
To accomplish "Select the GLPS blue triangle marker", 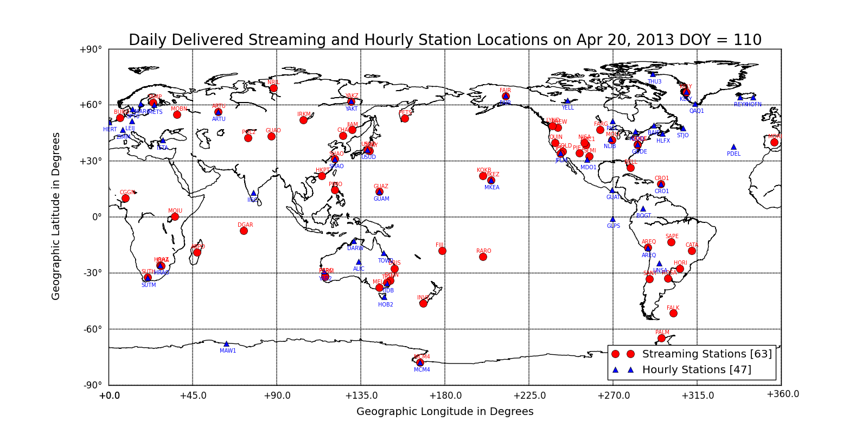I will [x=612, y=219].
